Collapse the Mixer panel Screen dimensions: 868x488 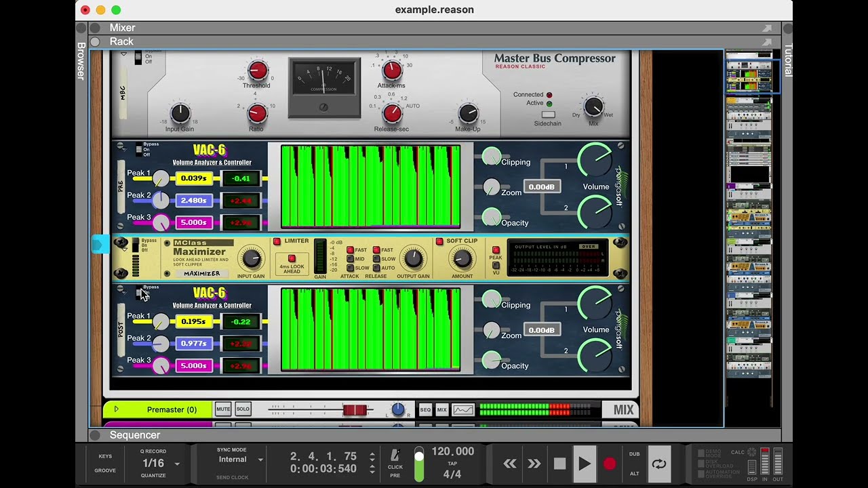(96, 28)
